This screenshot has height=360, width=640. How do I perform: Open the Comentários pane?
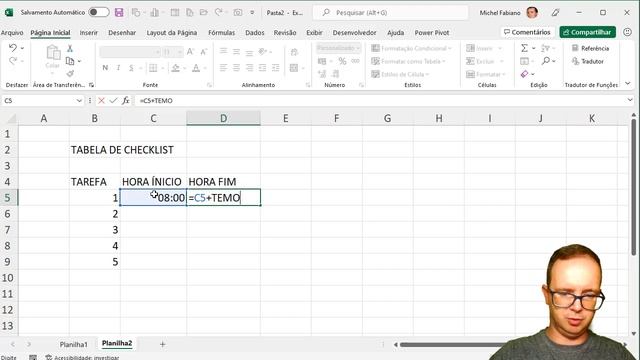coord(527,32)
